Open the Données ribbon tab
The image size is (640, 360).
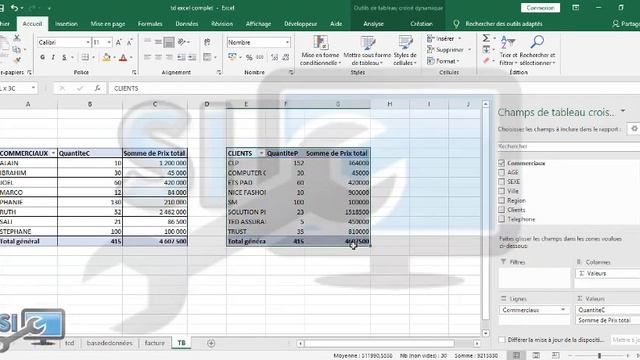pyautogui.click(x=187, y=24)
